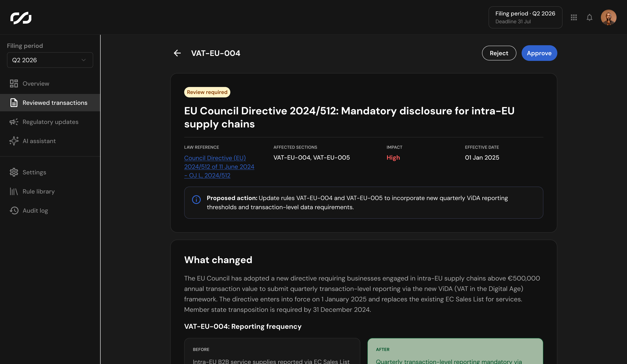View the Audit log
Image resolution: width=627 pixels, height=364 pixels.
[50, 210]
